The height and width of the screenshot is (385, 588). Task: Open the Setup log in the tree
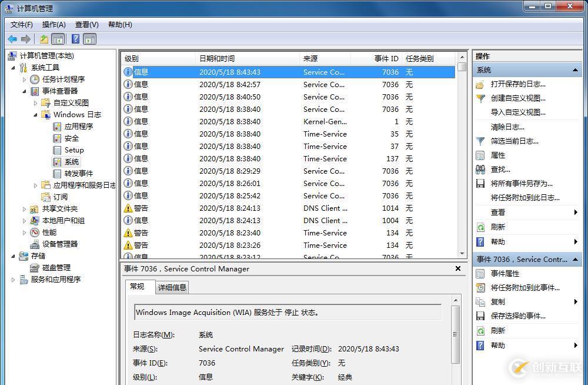click(x=74, y=150)
